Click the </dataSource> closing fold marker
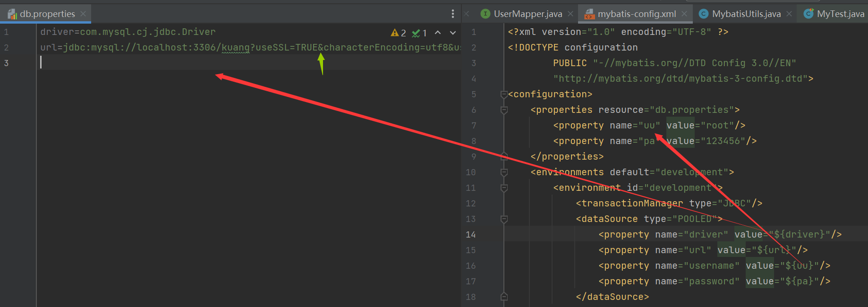This screenshot has height=307, width=868. point(504,297)
